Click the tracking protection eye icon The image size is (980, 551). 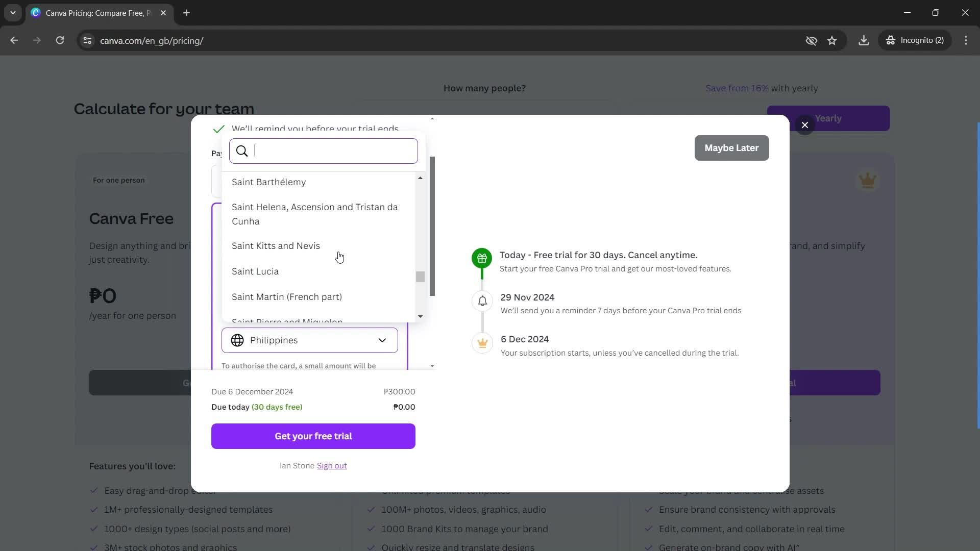(811, 40)
